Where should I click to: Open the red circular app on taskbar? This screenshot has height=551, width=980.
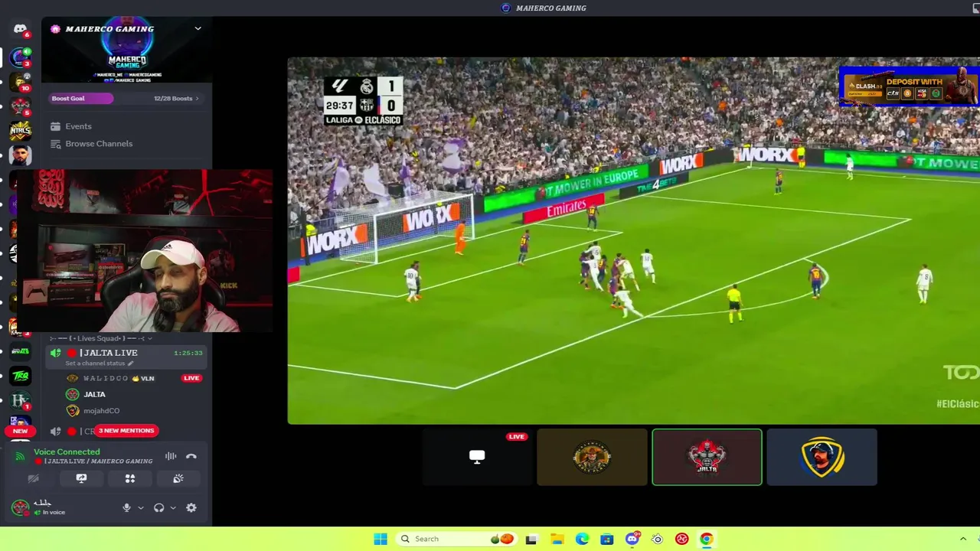pyautogui.click(x=681, y=539)
